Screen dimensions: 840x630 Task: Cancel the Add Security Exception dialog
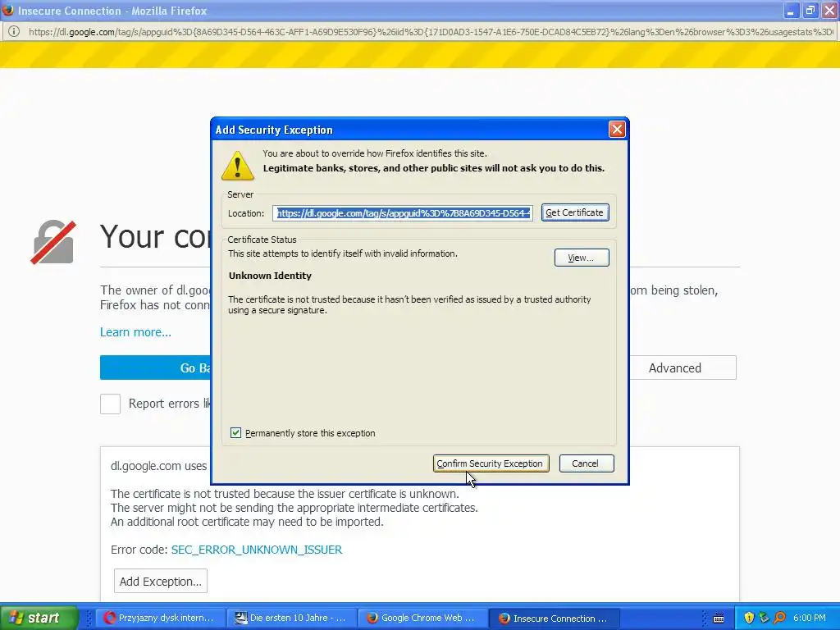pyautogui.click(x=586, y=463)
